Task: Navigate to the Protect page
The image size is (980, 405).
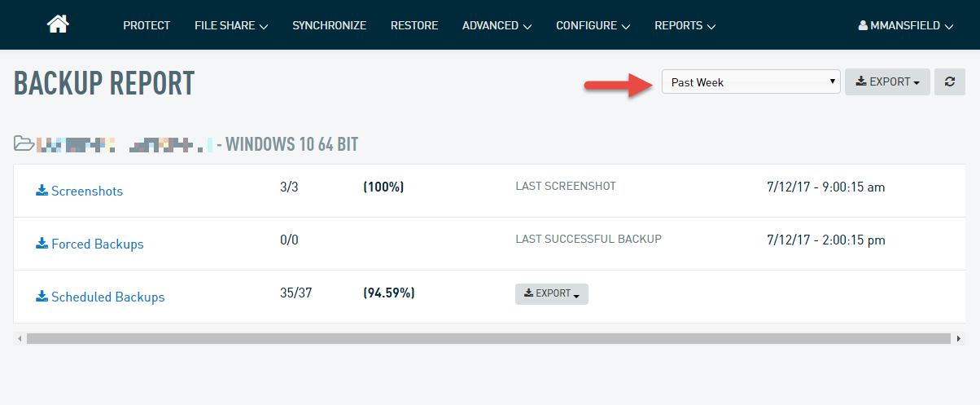Action: pos(147,25)
